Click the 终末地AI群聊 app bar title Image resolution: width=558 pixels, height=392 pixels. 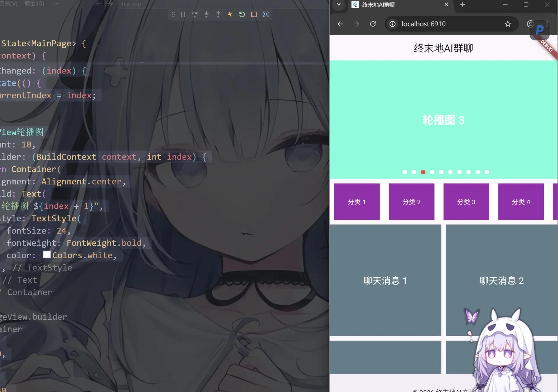pyautogui.click(x=443, y=48)
